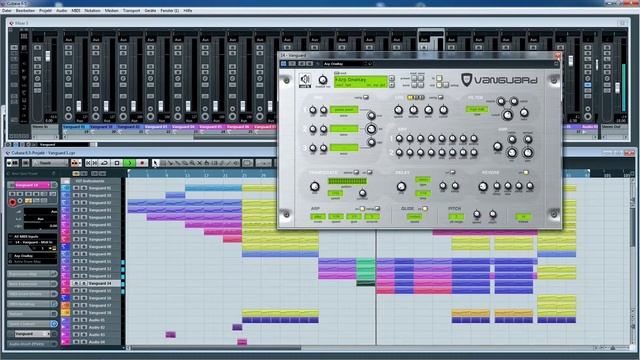This screenshot has height=360, width=640.
Task: Click the Stop transport button
Action: (x=117, y=163)
